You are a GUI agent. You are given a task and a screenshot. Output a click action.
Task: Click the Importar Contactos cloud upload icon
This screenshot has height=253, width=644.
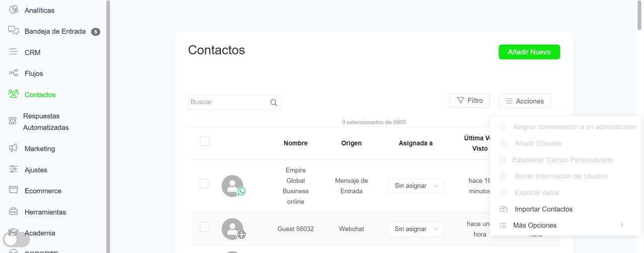504,209
